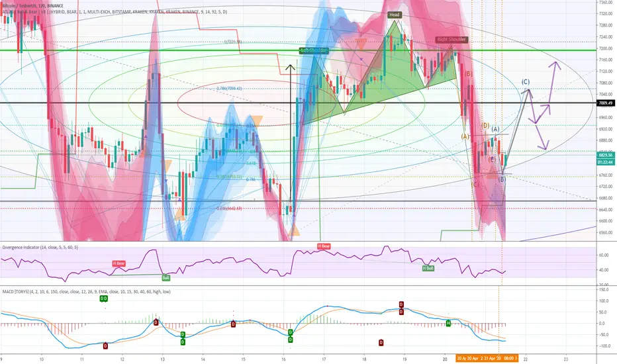Select the ATLAS Bull & Bear indicator legend

[x=115, y=12]
